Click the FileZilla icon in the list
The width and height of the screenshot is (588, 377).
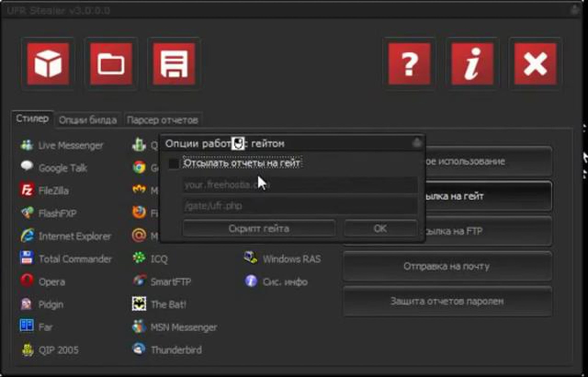click(26, 190)
